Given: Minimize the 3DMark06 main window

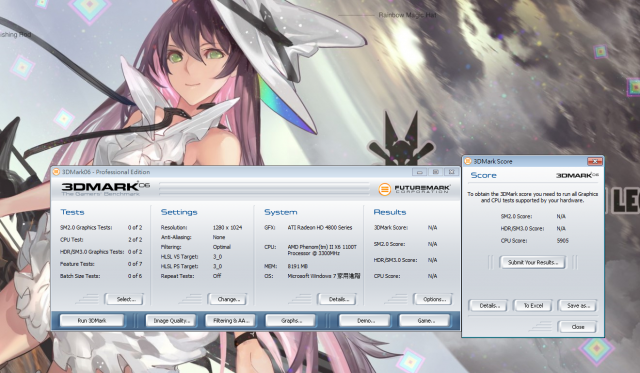Looking at the screenshot, I should tap(420, 172).
